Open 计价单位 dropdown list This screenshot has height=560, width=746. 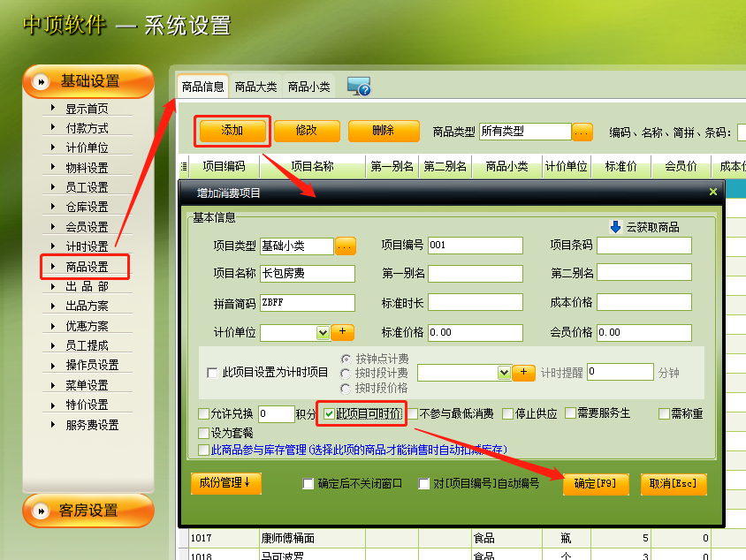(x=323, y=333)
